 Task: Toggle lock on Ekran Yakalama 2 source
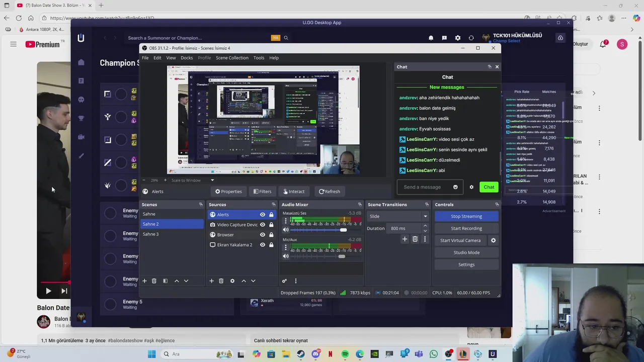coord(271,245)
